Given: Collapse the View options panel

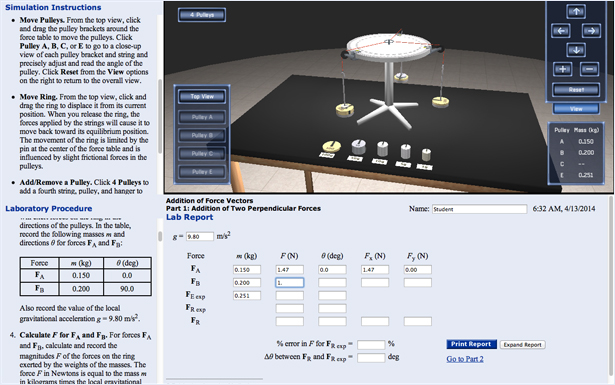Looking at the screenshot, I should point(576,109).
